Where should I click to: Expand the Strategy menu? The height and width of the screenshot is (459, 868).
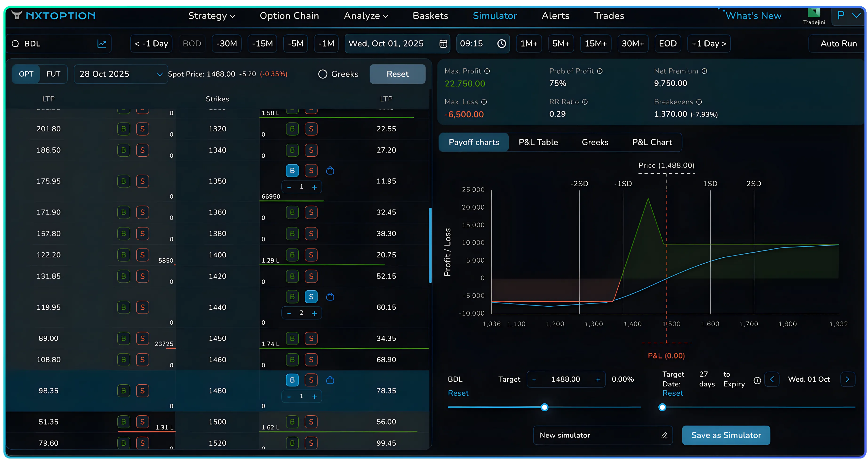click(x=211, y=16)
